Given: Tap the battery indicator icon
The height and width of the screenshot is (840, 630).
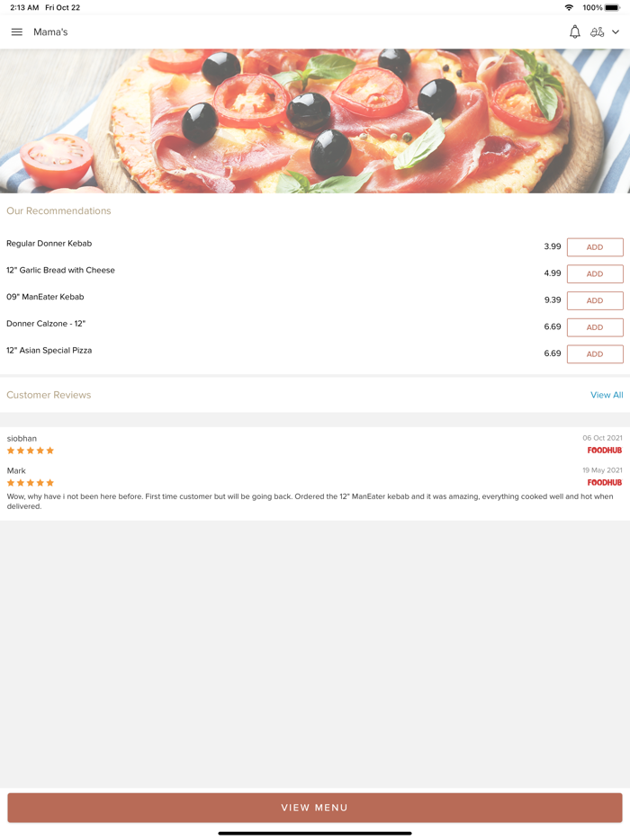Looking at the screenshot, I should (x=612, y=7).
